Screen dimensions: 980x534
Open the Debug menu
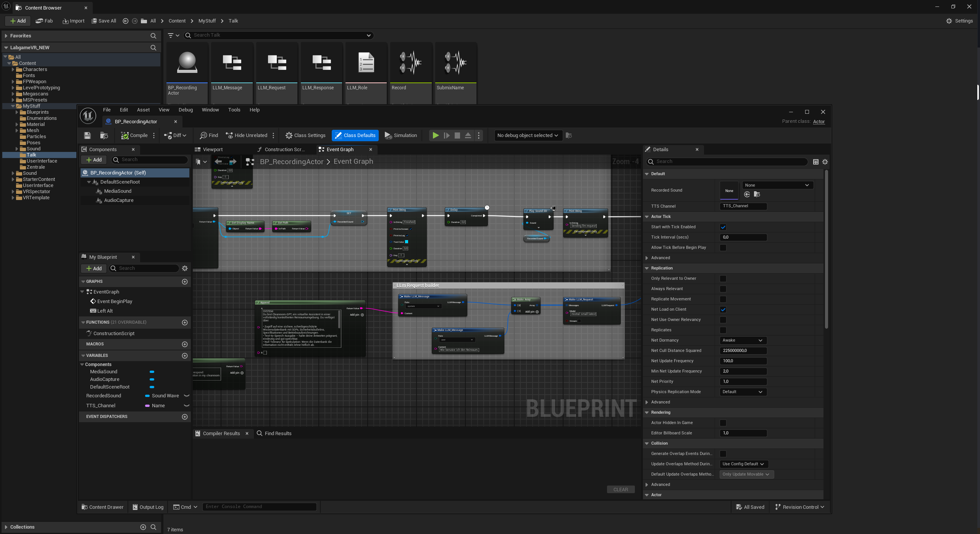pyautogui.click(x=186, y=110)
